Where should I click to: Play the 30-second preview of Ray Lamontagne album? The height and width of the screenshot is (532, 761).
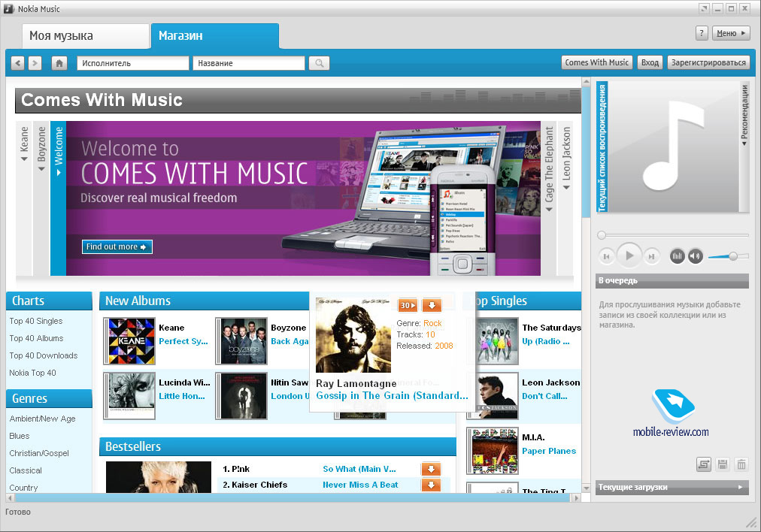tap(408, 305)
